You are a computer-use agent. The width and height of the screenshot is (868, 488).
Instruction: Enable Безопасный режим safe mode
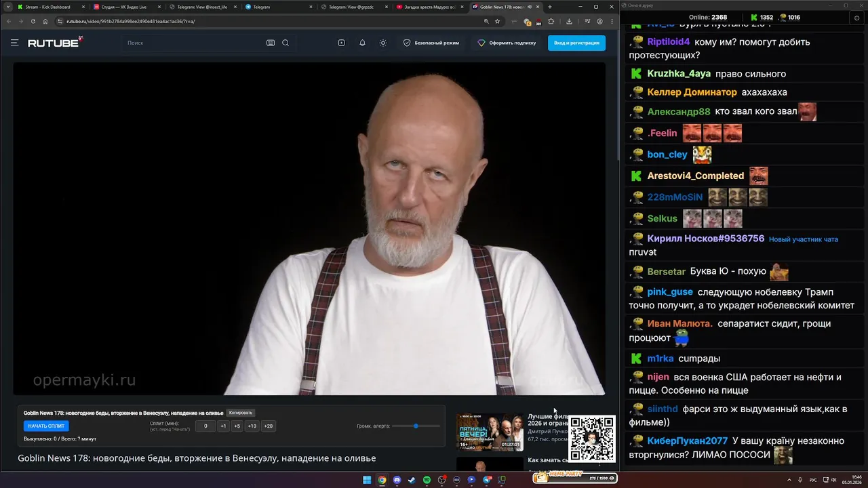(431, 43)
